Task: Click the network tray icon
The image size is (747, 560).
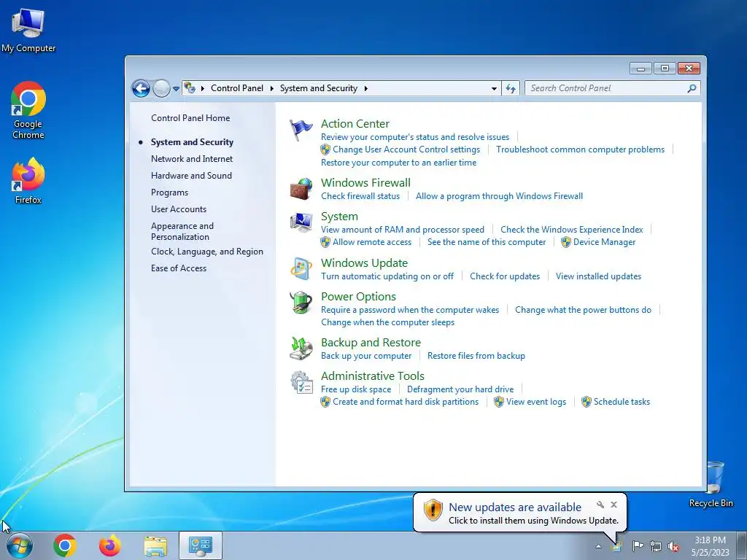Action: click(656, 546)
